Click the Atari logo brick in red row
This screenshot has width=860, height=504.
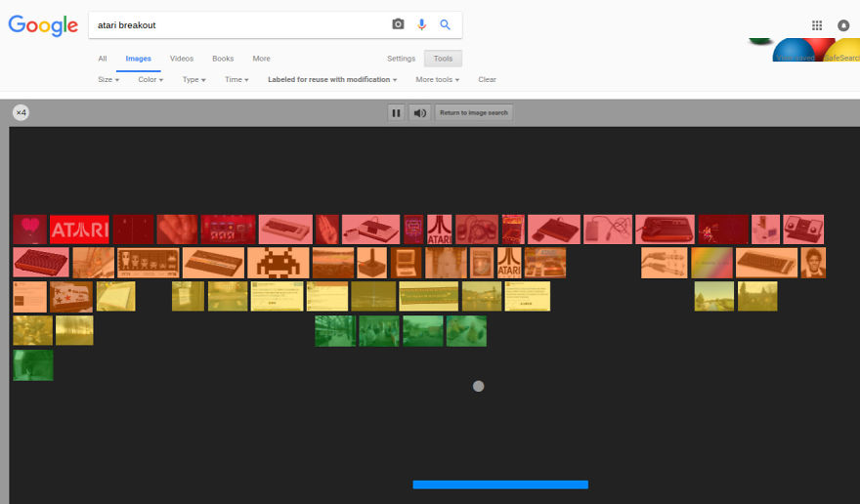coord(440,230)
